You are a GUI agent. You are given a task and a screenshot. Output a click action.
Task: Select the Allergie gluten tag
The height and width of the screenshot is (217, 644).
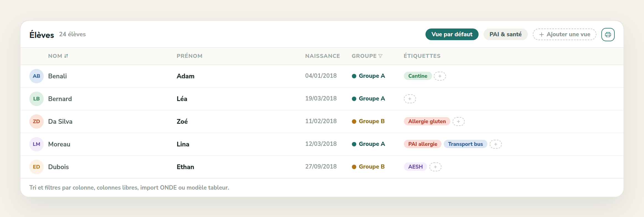(427, 122)
